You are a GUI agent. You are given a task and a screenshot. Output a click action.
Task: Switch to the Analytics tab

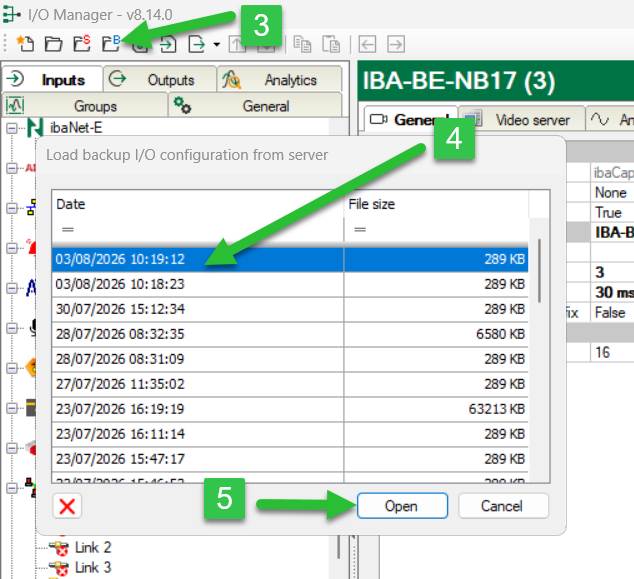(279, 79)
